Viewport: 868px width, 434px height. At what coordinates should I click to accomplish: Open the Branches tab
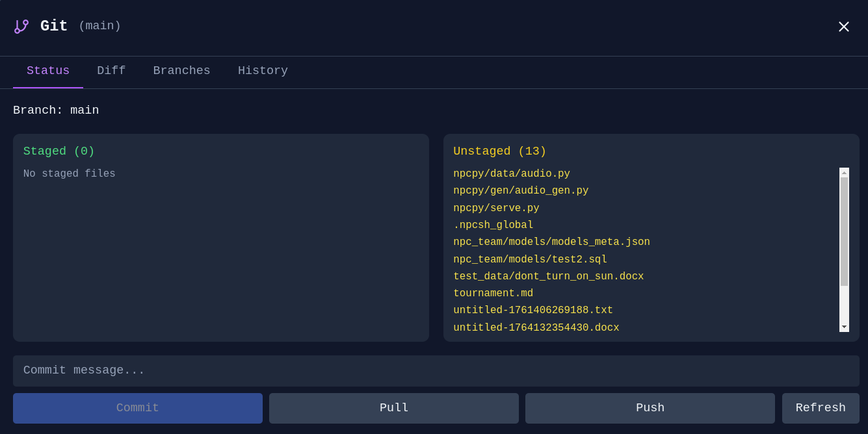pyautogui.click(x=181, y=70)
